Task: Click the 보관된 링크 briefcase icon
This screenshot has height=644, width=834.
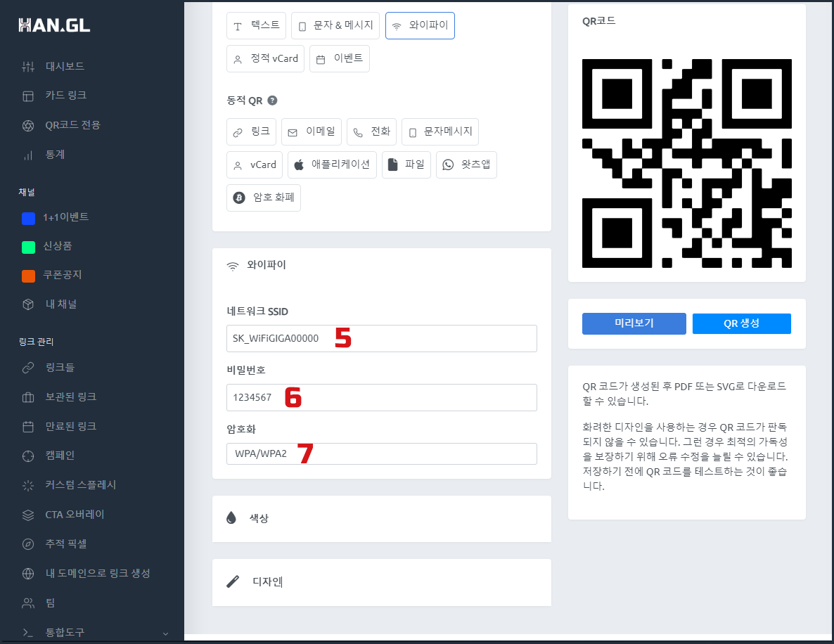Action: (28, 397)
